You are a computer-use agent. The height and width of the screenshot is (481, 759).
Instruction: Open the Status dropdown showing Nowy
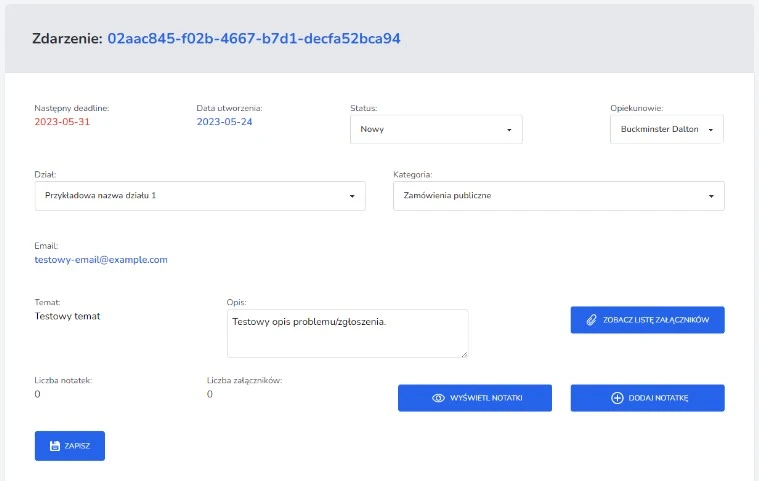point(435,129)
